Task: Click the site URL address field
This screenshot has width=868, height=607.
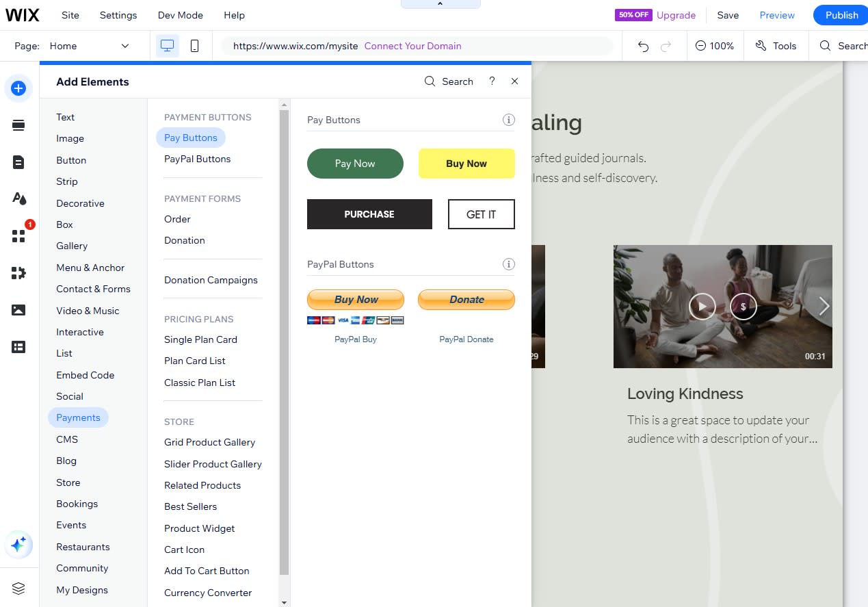Action: (417, 46)
